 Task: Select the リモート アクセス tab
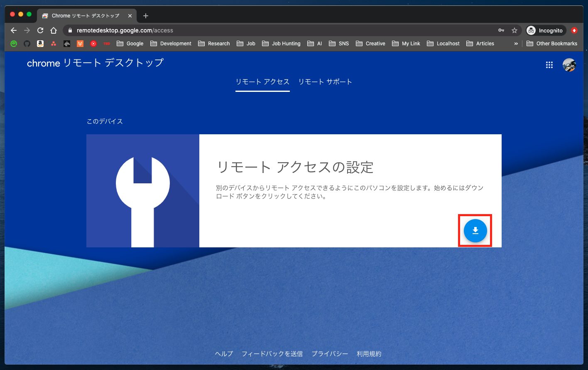(x=262, y=82)
